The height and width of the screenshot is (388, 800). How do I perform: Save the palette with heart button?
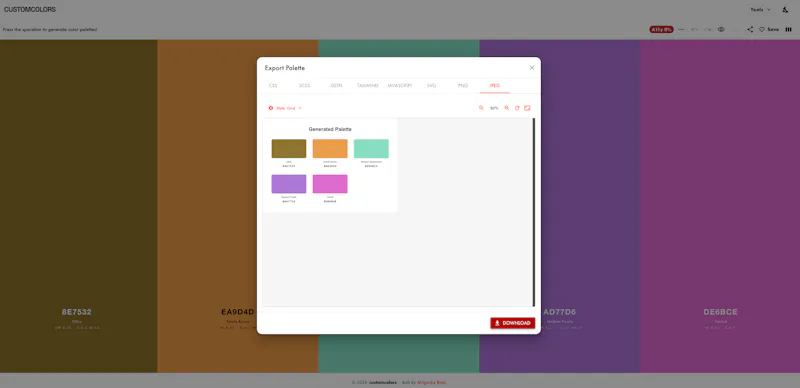point(769,30)
